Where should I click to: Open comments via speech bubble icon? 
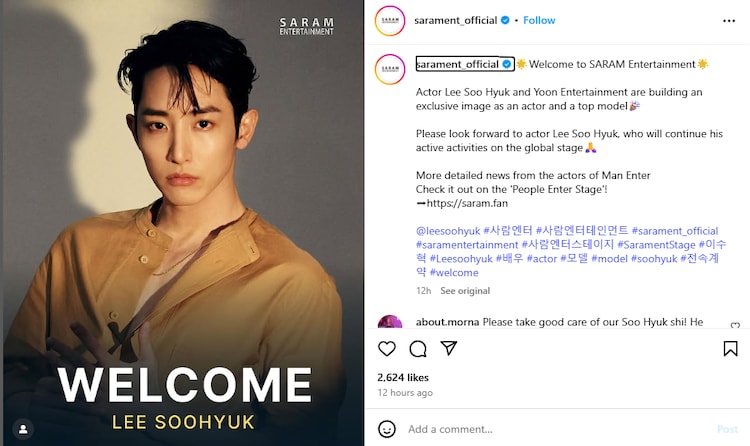click(418, 349)
